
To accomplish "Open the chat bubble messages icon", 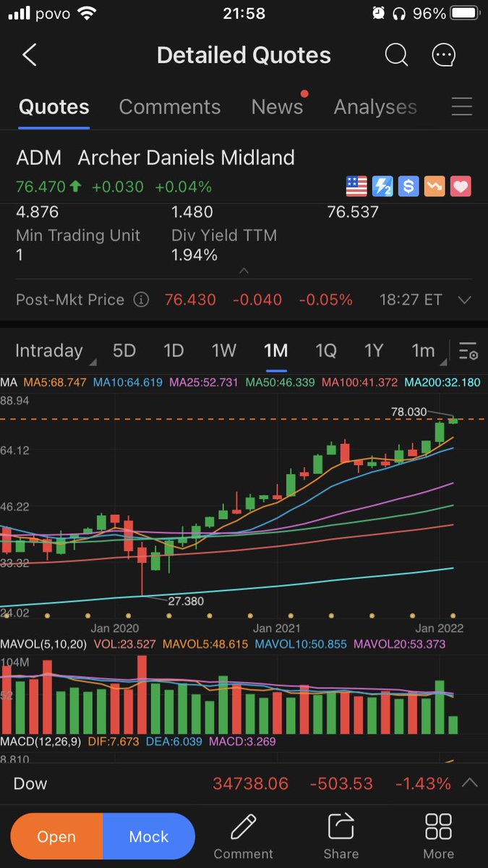I will pos(442,55).
